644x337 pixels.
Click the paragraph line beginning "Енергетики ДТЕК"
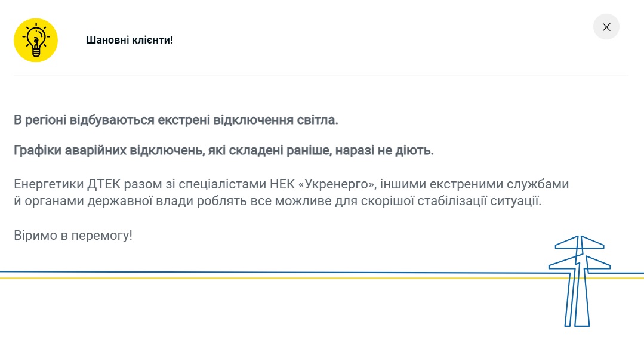pyautogui.click(x=291, y=184)
